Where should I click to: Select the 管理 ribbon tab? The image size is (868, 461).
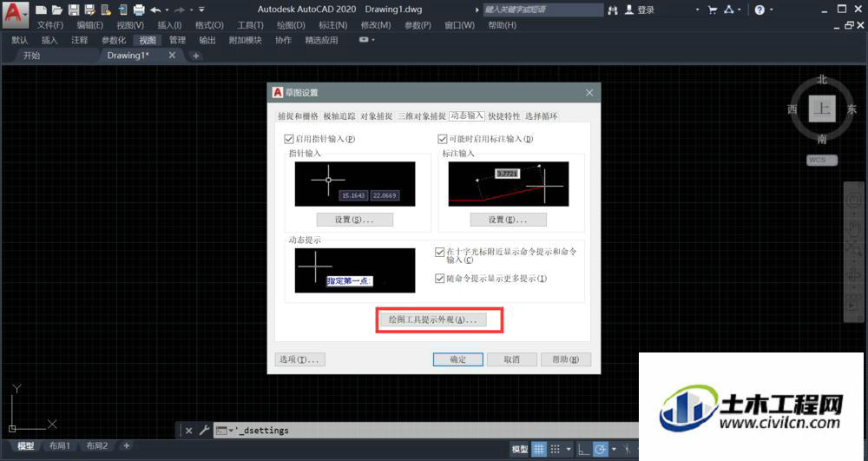(177, 40)
